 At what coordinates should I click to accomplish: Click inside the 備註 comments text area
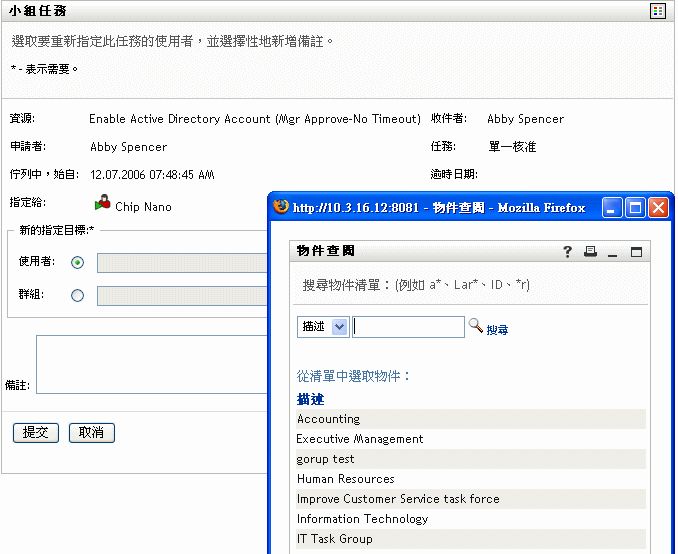pyautogui.click(x=152, y=364)
